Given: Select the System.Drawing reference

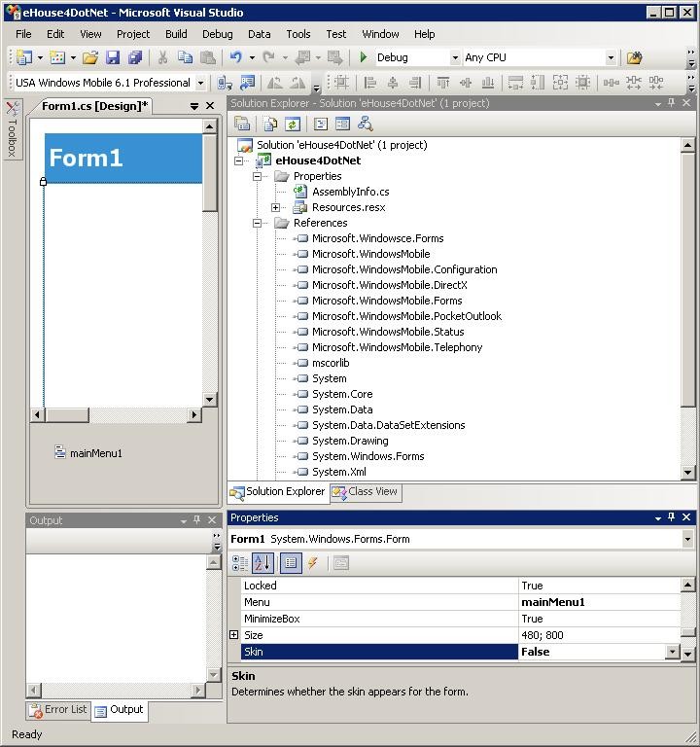Looking at the screenshot, I should pos(350,441).
